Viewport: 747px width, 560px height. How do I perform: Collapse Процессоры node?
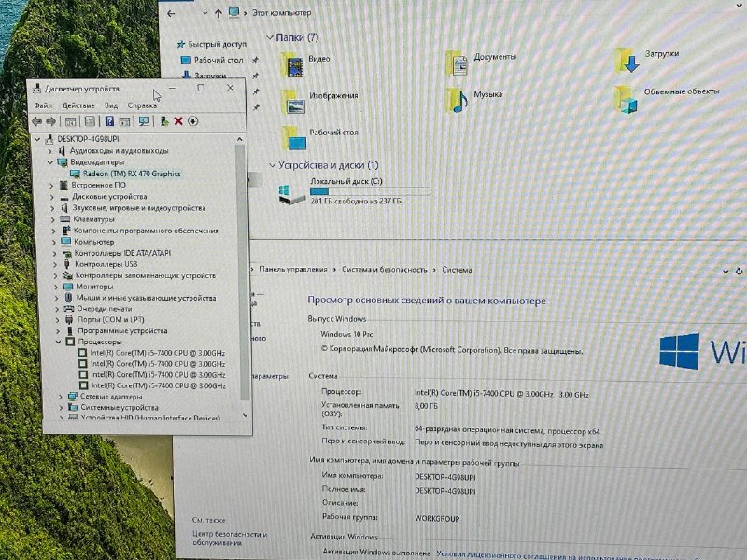(x=58, y=342)
